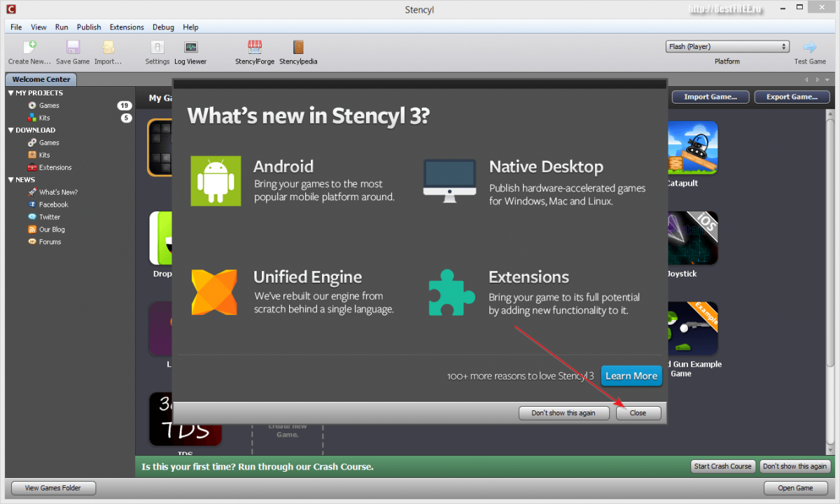
Task: Click the Create New toolbar icon
Action: 30,47
